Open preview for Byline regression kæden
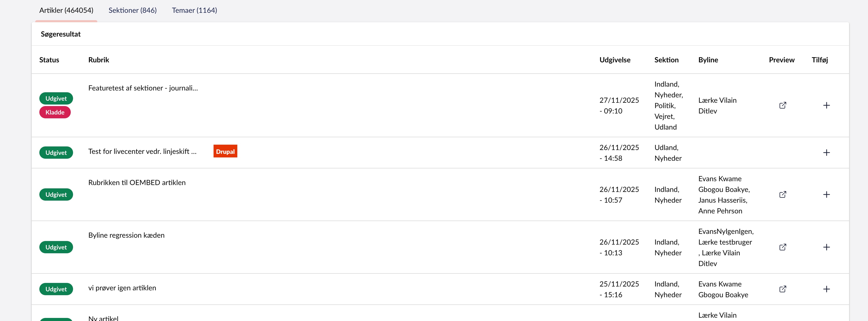Image resolution: width=868 pixels, height=321 pixels. click(782, 247)
